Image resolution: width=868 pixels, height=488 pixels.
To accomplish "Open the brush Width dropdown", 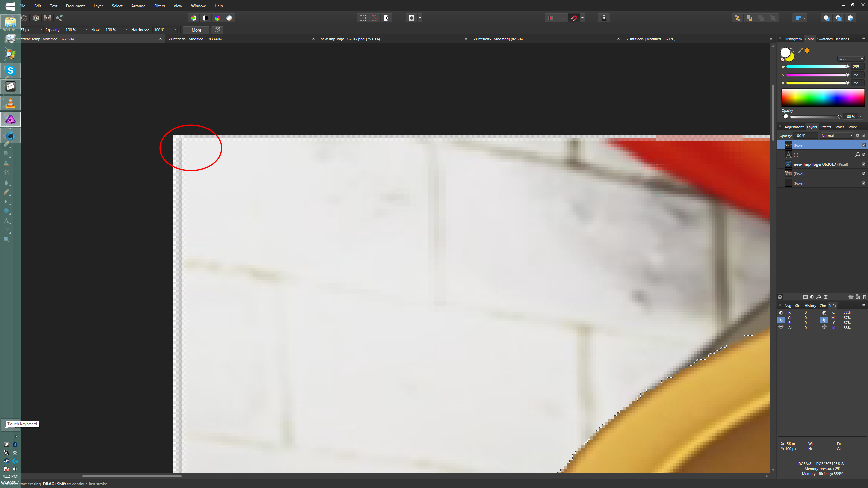I will 41,30.
